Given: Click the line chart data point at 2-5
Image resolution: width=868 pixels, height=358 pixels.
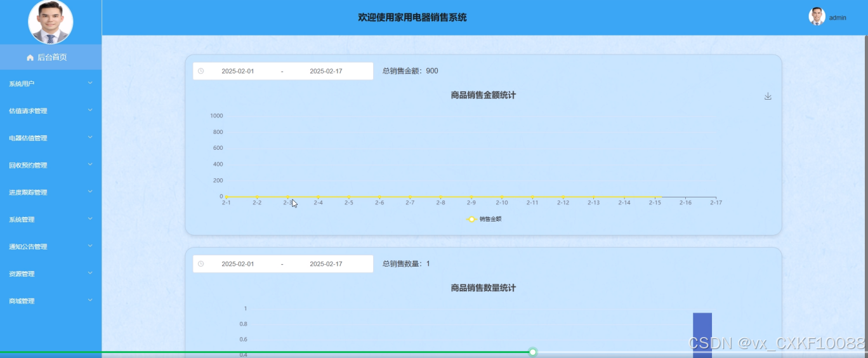Looking at the screenshot, I should pos(349,197).
